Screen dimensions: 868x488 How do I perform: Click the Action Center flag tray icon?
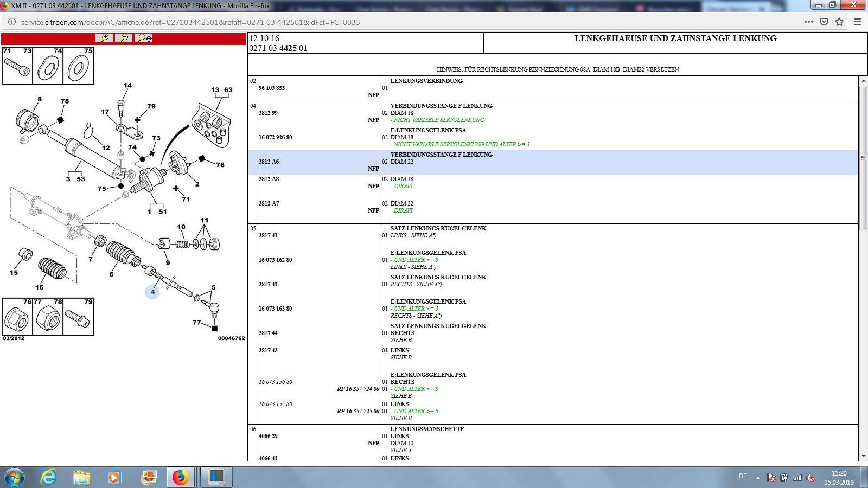point(771,478)
